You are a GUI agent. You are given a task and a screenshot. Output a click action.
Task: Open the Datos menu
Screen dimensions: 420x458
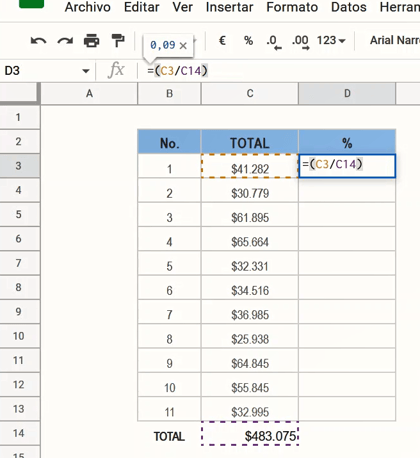point(349,7)
